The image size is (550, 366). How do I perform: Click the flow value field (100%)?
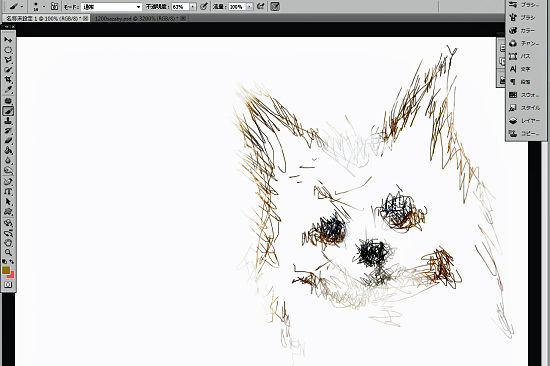237,7
